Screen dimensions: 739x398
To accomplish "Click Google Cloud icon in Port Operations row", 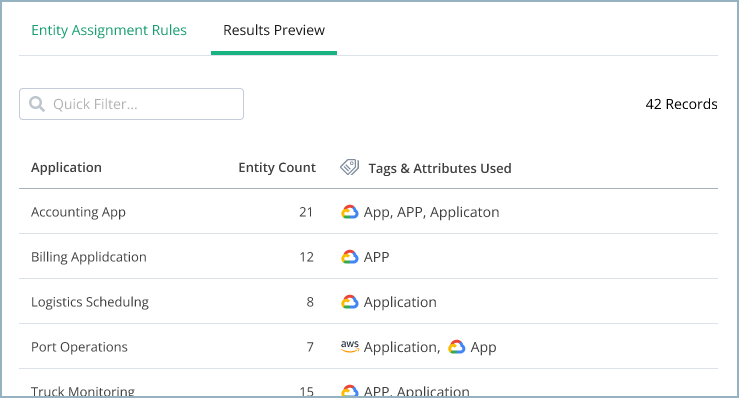I will [x=456, y=347].
